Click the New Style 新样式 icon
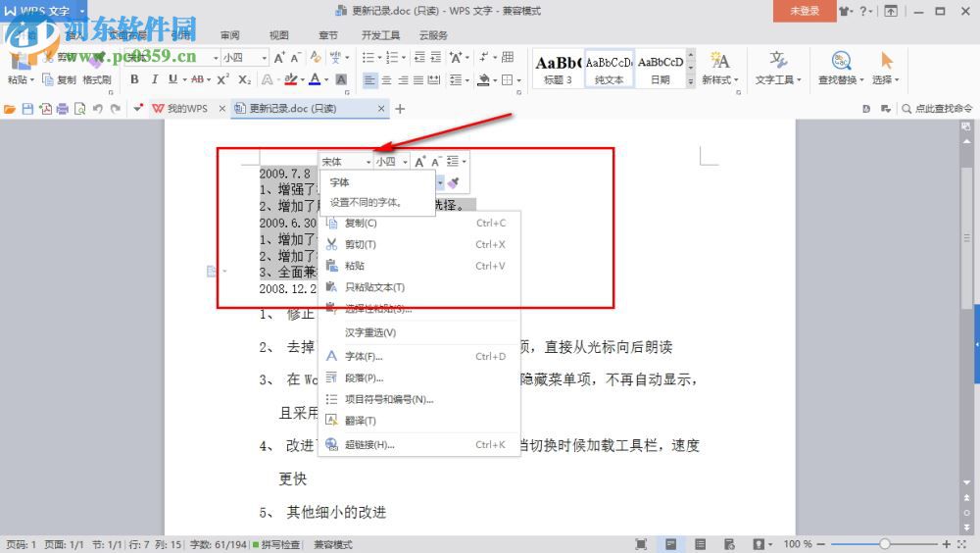The height and width of the screenshot is (553, 980). coord(720,61)
